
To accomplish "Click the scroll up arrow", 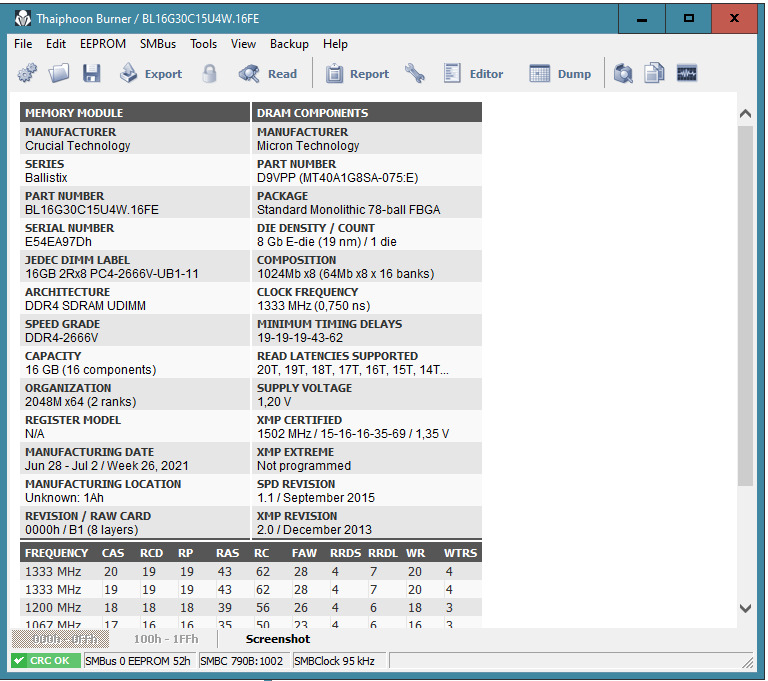I will pyautogui.click(x=745, y=114).
